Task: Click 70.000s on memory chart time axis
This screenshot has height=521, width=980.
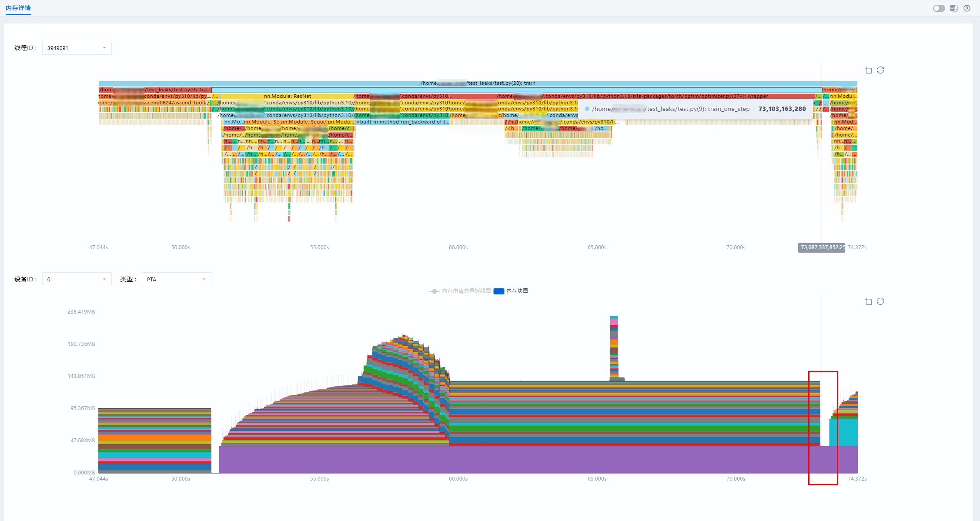Action: pyautogui.click(x=736, y=479)
